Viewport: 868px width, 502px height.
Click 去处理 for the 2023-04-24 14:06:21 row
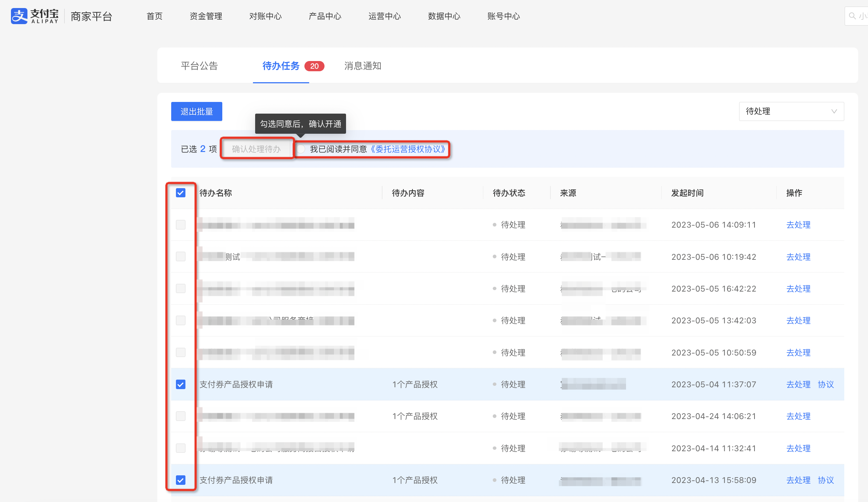[798, 416]
